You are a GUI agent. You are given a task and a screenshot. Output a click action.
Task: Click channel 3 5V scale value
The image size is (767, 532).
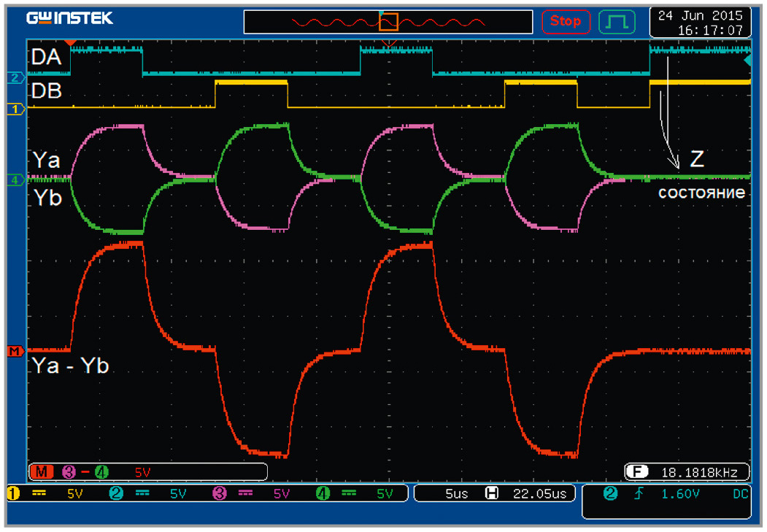tap(281, 494)
